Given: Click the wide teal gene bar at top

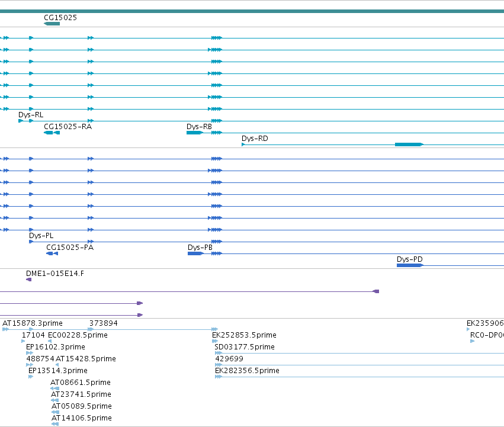Looking at the screenshot, I should pos(252,11).
